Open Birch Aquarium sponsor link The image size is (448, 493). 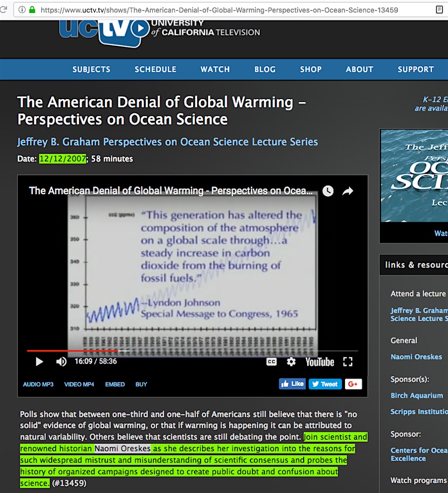coord(417,395)
